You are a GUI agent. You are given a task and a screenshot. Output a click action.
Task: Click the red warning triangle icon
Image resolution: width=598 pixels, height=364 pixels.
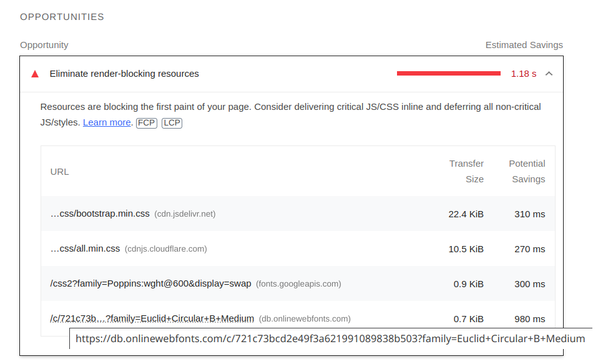(35, 74)
